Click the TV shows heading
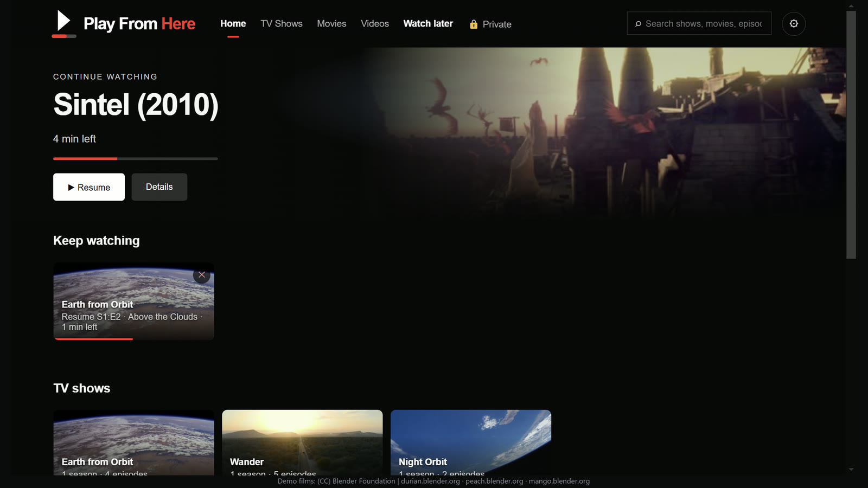 tap(82, 388)
